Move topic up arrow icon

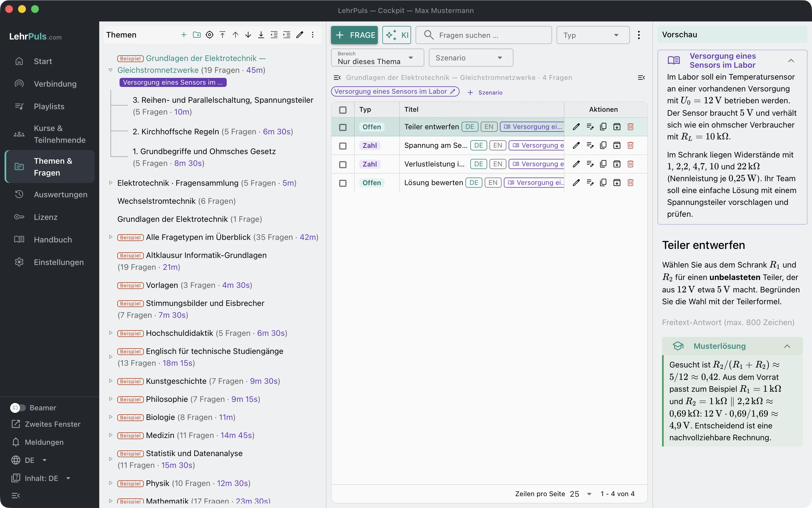[235, 35]
